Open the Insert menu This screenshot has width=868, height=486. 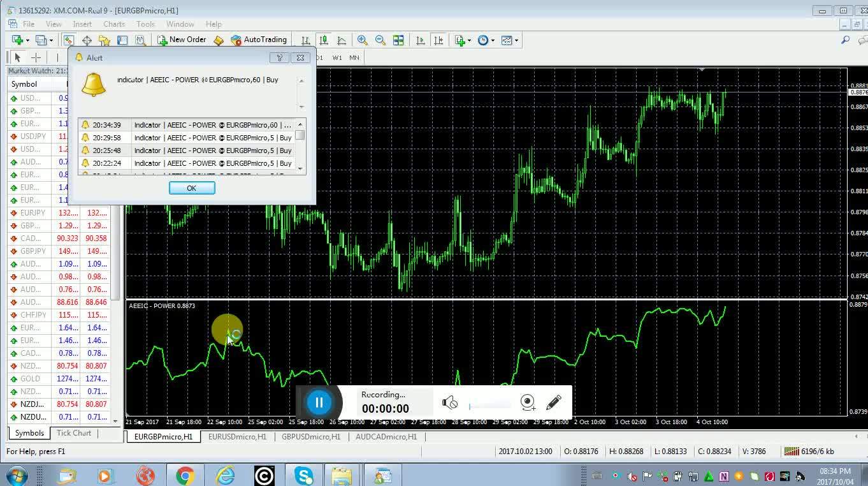click(x=82, y=24)
